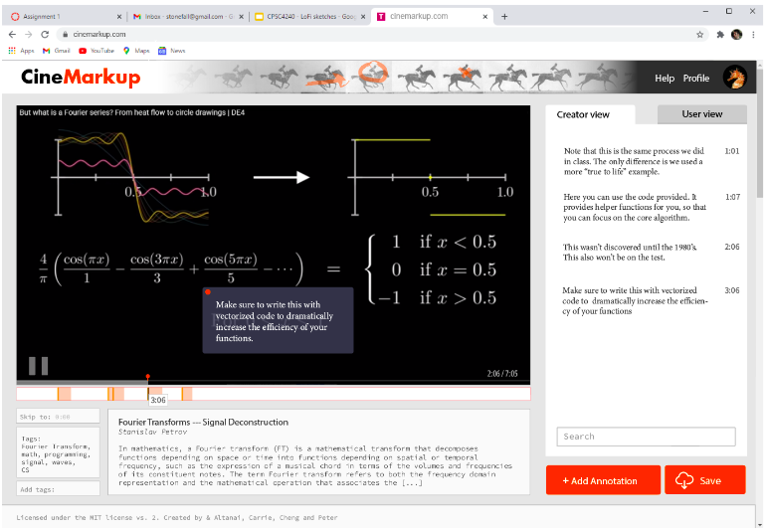Screen dimensions: 766x532
Task: Select the annotation timestamped 2:06
Action: pos(651,252)
